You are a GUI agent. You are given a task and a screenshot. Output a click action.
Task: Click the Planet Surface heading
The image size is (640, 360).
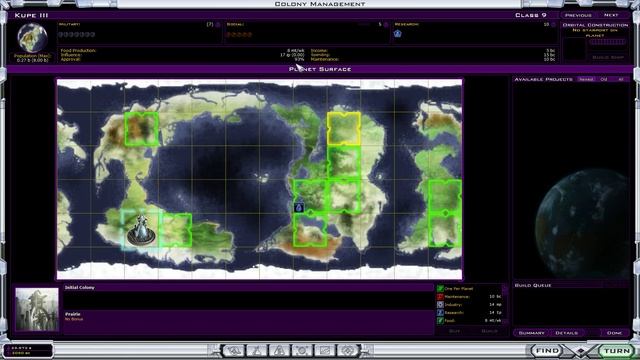point(320,69)
